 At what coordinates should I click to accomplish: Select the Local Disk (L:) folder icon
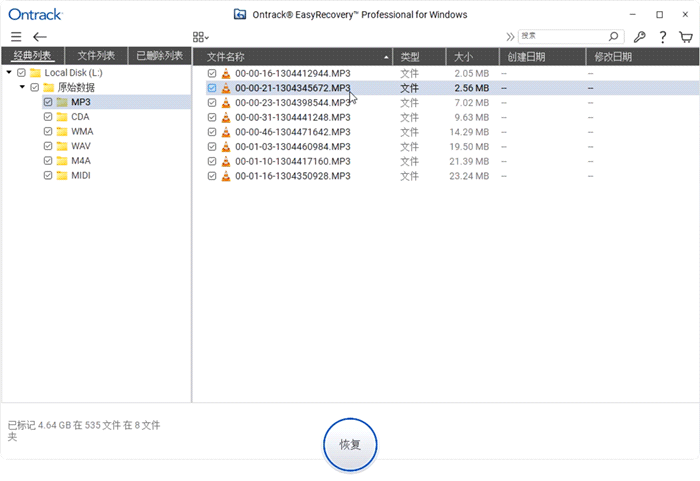click(35, 72)
